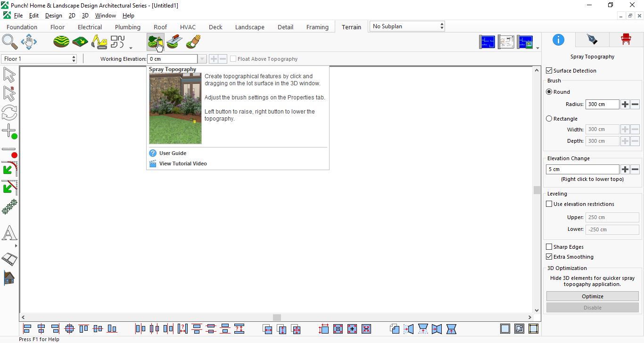
Task: Increase brush Radius with plus button
Action: [625, 104]
